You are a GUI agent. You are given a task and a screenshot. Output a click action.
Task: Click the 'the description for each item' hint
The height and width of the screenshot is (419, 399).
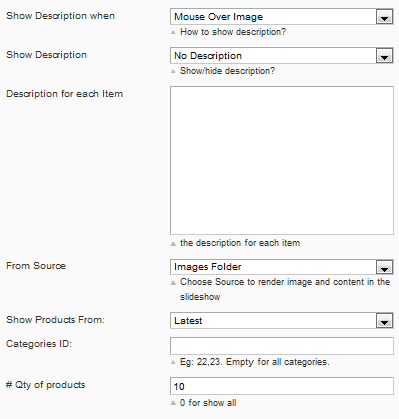coord(240,243)
